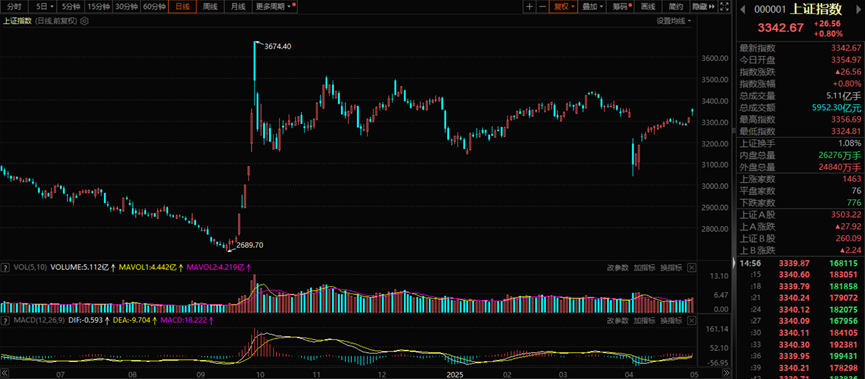Open chart settings gear next to 上证指数
The image size is (865, 379).
pos(84,21)
